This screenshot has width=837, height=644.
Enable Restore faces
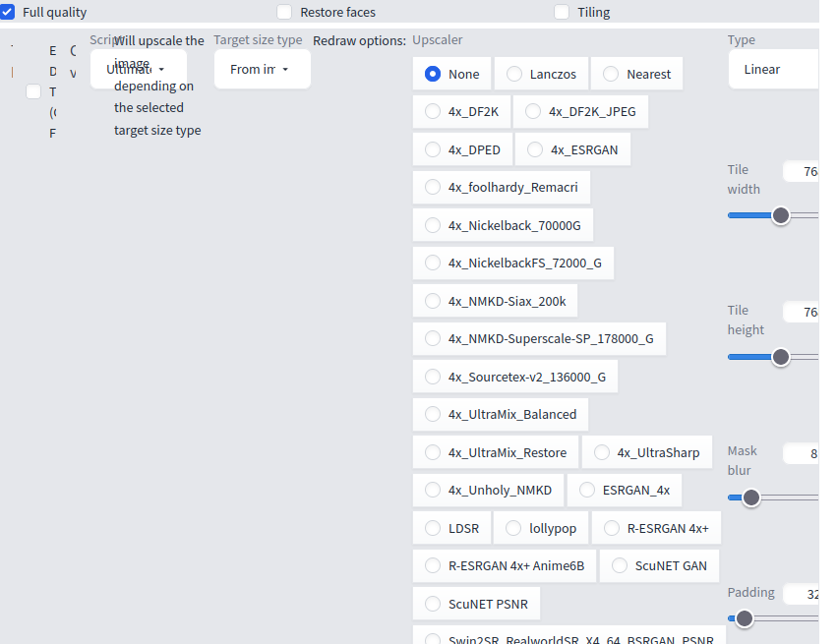(x=284, y=12)
